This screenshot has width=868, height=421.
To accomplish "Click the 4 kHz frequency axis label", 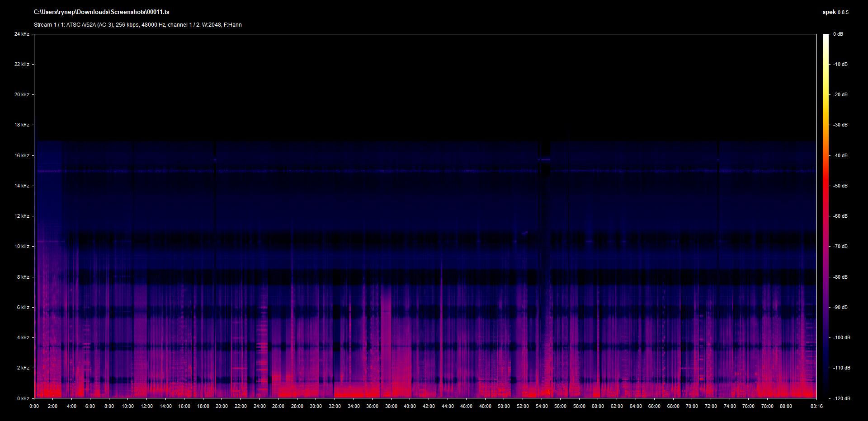I will [23, 338].
